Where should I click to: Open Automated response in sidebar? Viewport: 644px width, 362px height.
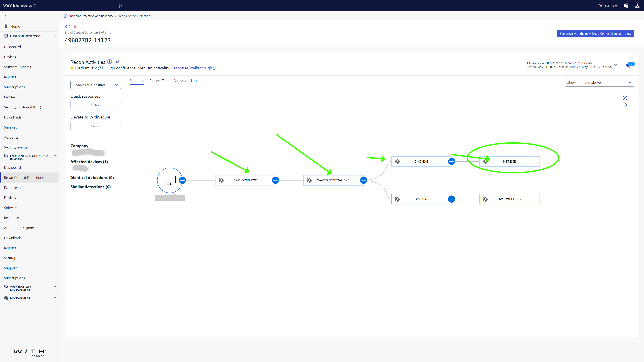(x=20, y=228)
